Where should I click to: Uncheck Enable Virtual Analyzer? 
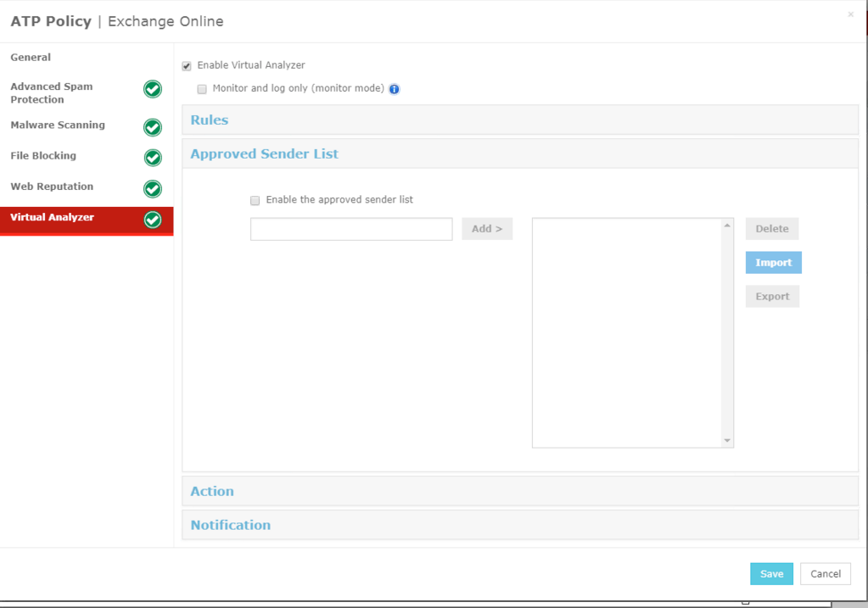pos(187,66)
